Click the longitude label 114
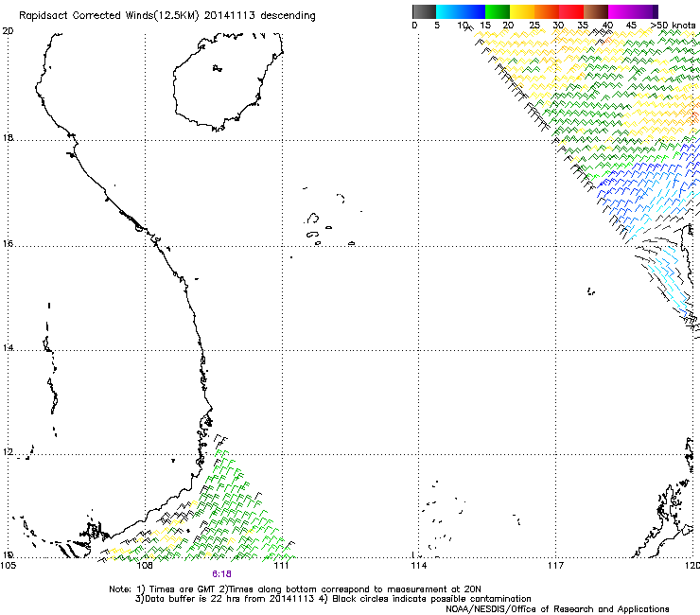Image resolution: width=700 pixels, height=615 pixels. [x=419, y=566]
